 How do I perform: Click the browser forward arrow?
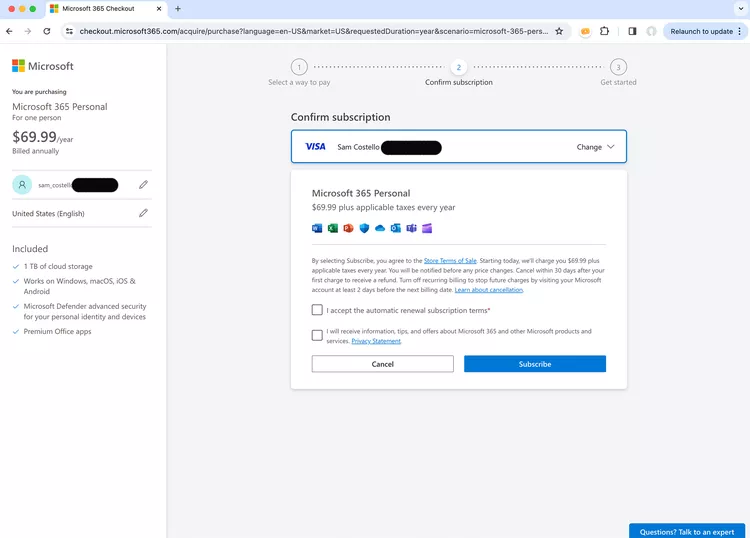(28, 31)
